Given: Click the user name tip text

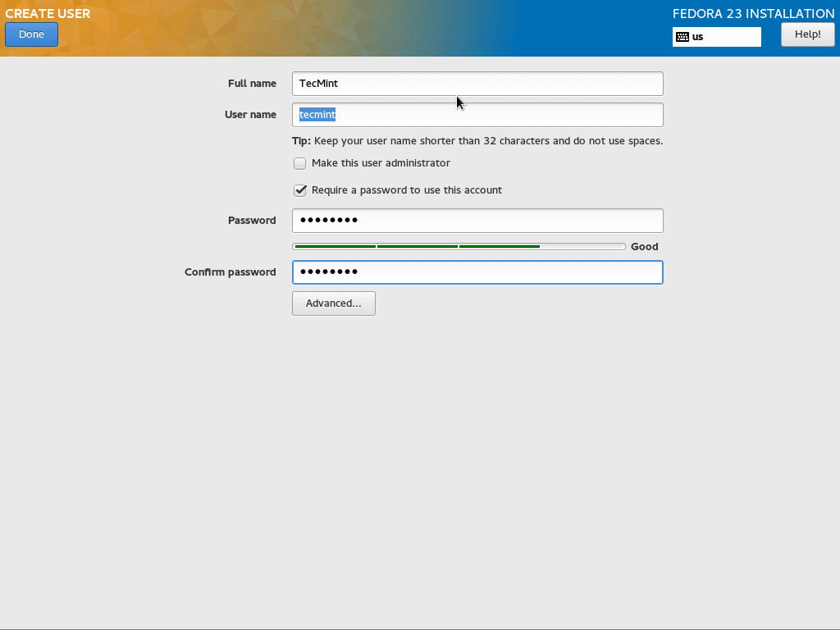Looking at the screenshot, I should [477, 141].
